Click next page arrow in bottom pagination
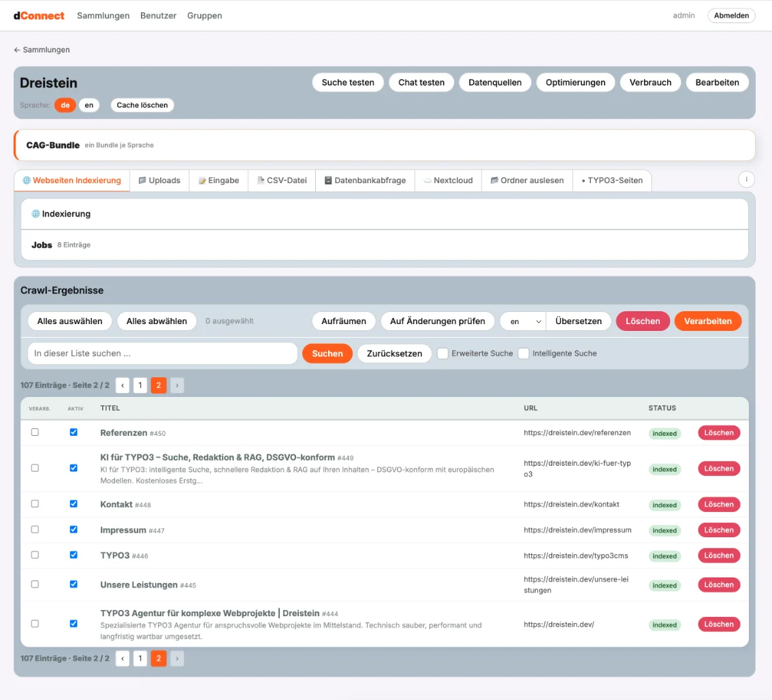This screenshot has height=700, width=772. [177, 658]
